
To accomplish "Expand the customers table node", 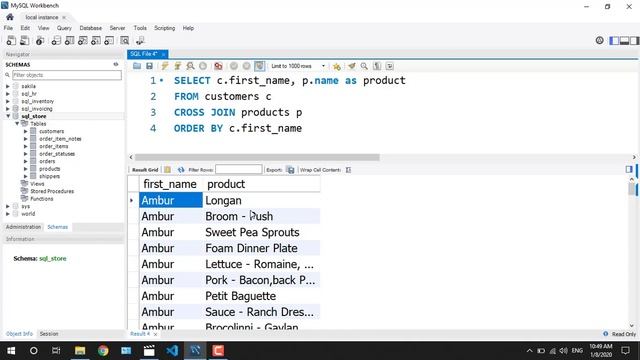I will (x=26, y=131).
